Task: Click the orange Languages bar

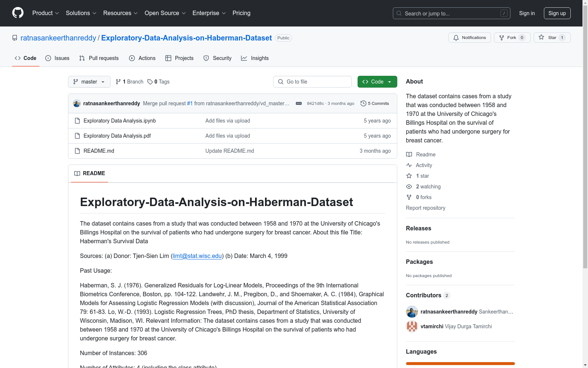Action: [460, 364]
